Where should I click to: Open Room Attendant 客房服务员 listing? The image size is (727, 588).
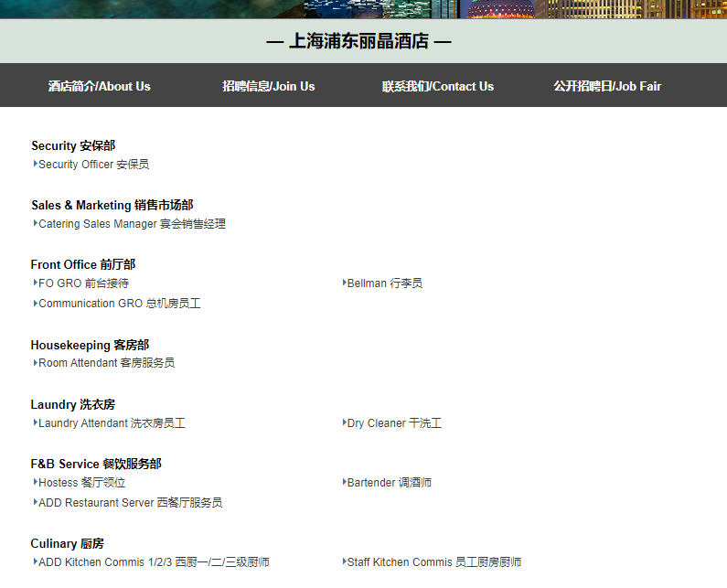[107, 363]
